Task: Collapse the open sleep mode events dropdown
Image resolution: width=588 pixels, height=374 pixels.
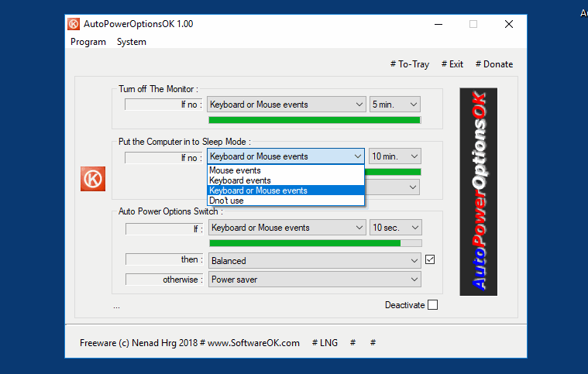Action: 286,156
